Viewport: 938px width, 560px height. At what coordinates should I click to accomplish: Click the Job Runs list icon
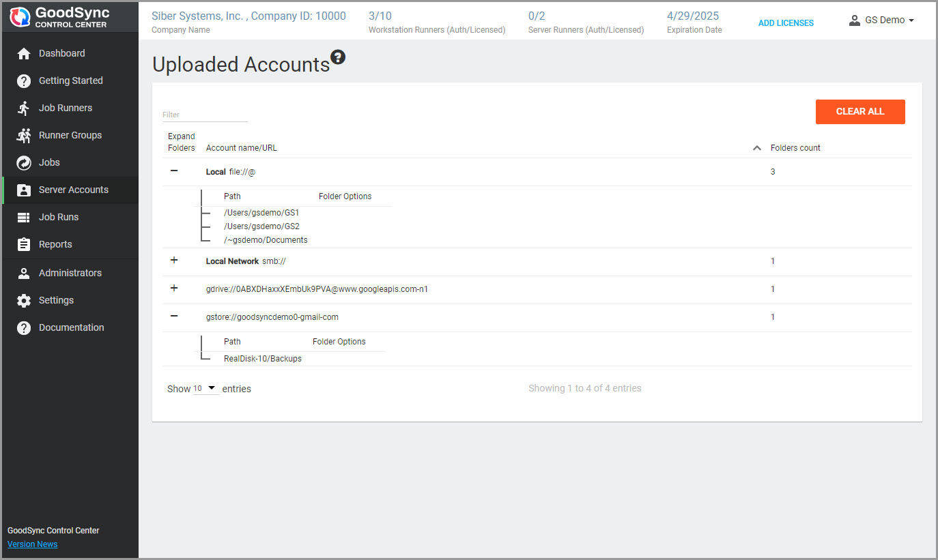(24, 217)
